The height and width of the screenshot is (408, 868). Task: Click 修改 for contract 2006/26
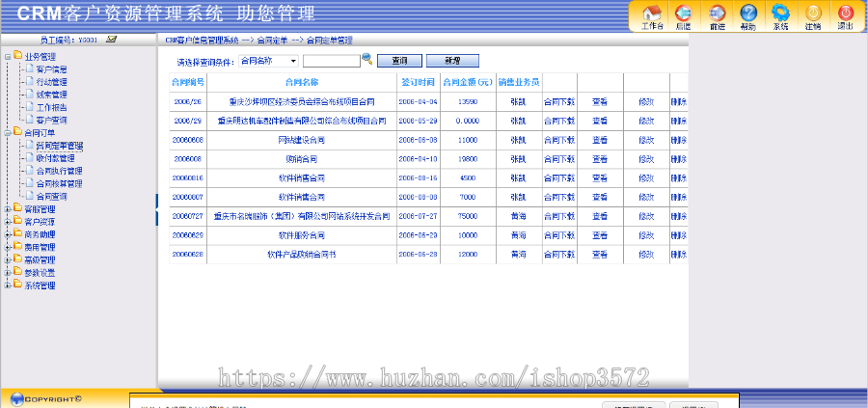(646, 102)
